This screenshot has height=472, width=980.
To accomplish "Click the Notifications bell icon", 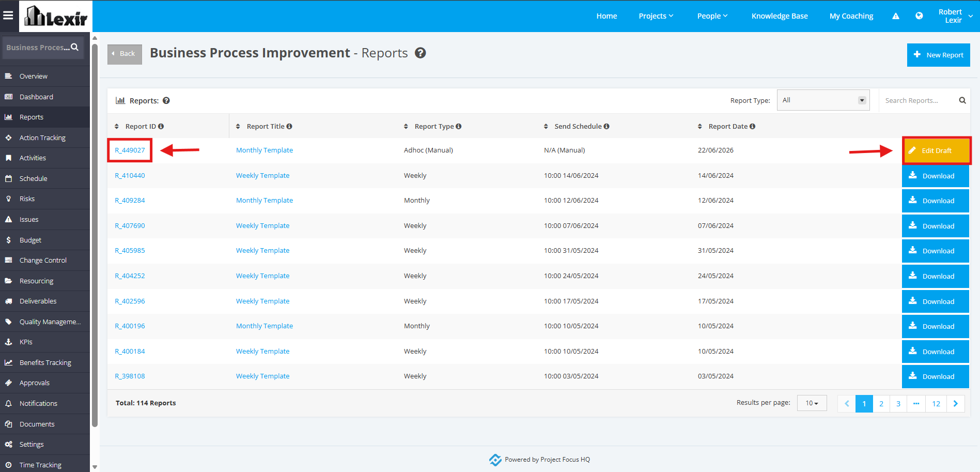I will [8, 403].
